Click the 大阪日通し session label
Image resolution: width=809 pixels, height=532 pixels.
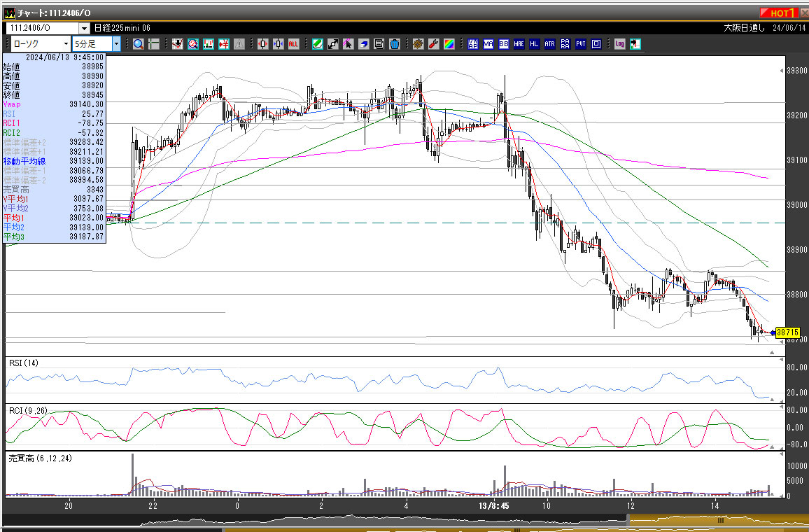point(744,28)
